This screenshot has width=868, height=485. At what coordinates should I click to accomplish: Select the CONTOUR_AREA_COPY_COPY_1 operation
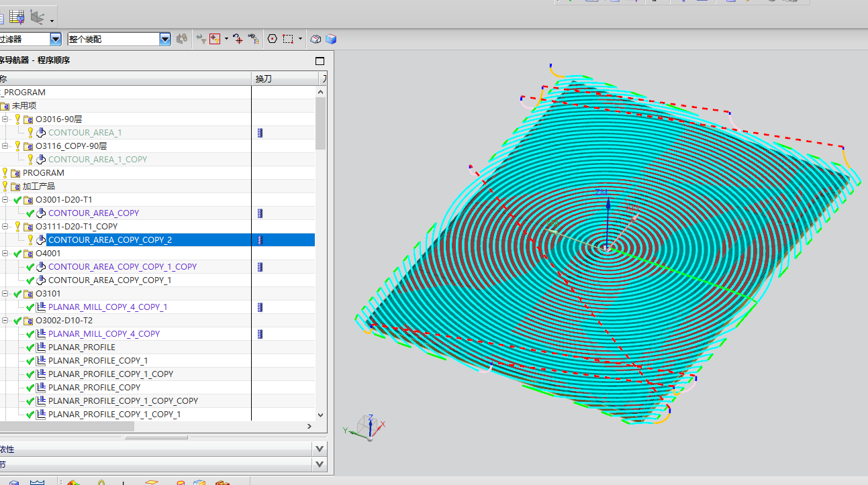point(109,280)
